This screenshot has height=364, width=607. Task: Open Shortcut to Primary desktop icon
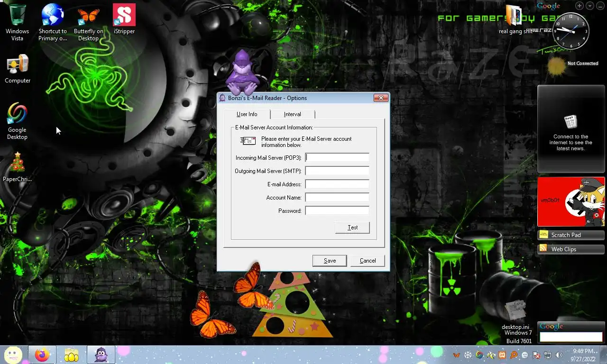[x=53, y=22]
